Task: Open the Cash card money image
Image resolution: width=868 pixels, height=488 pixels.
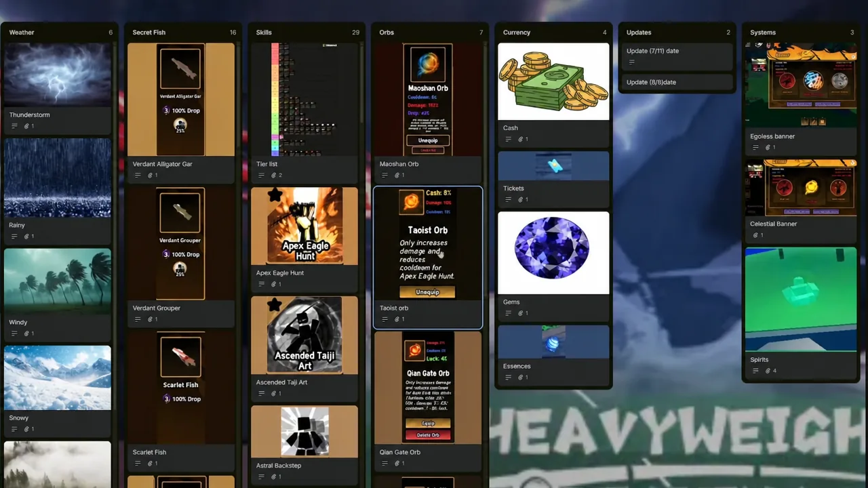Action: pyautogui.click(x=553, y=81)
